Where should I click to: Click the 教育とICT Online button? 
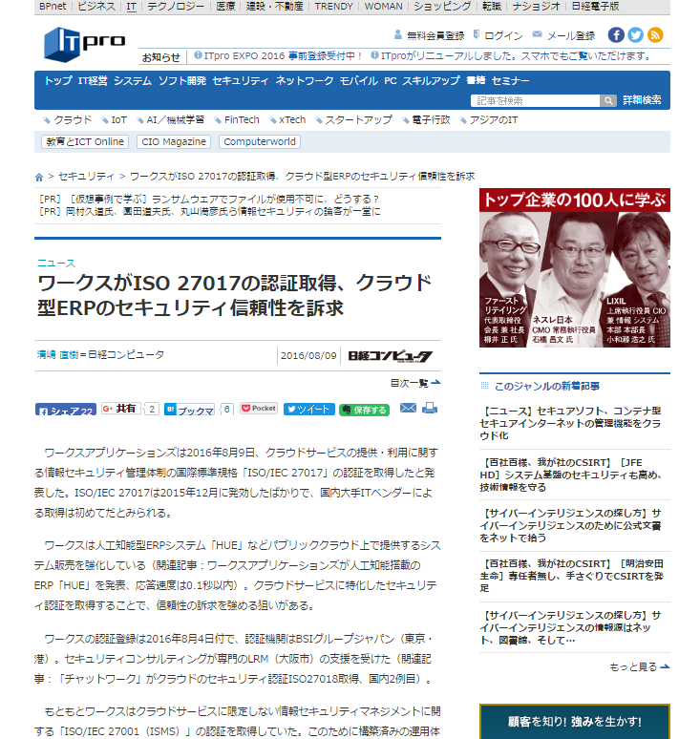[x=85, y=141]
